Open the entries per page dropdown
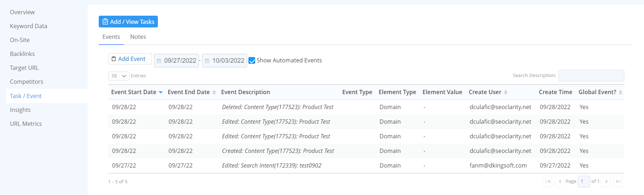This screenshot has height=195, width=644. point(119,76)
